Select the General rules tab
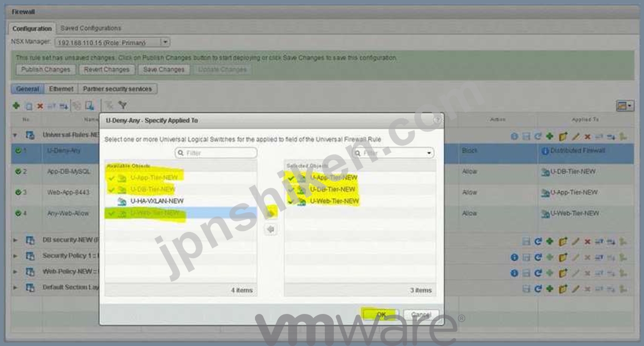The image size is (644, 346). coord(27,89)
